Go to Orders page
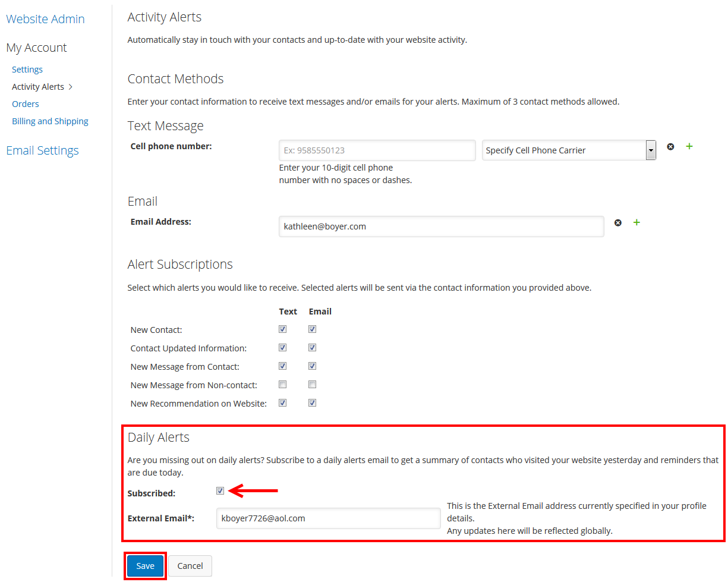 pos(26,104)
